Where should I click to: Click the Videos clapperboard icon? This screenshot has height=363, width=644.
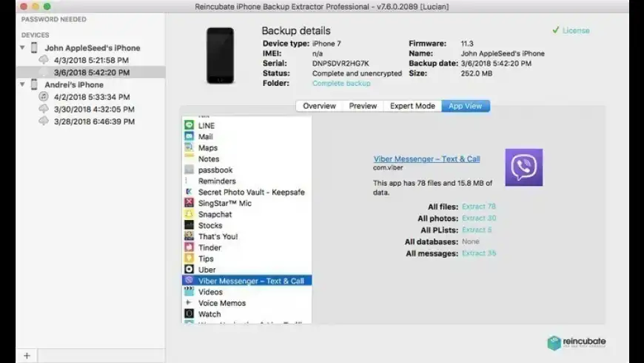[189, 291]
